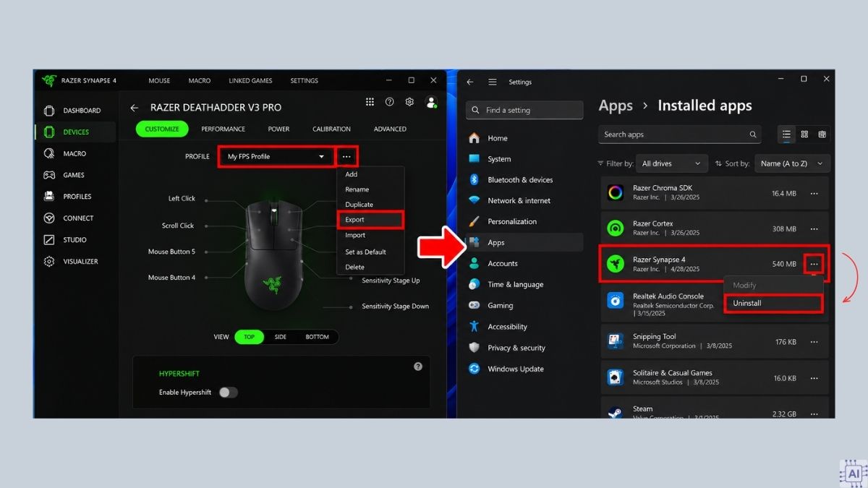
Task: Click Apps breadcrumb link in Settings
Action: (616, 106)
